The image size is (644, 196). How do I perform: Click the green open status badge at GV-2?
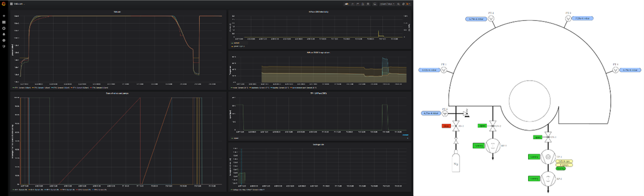482,125
